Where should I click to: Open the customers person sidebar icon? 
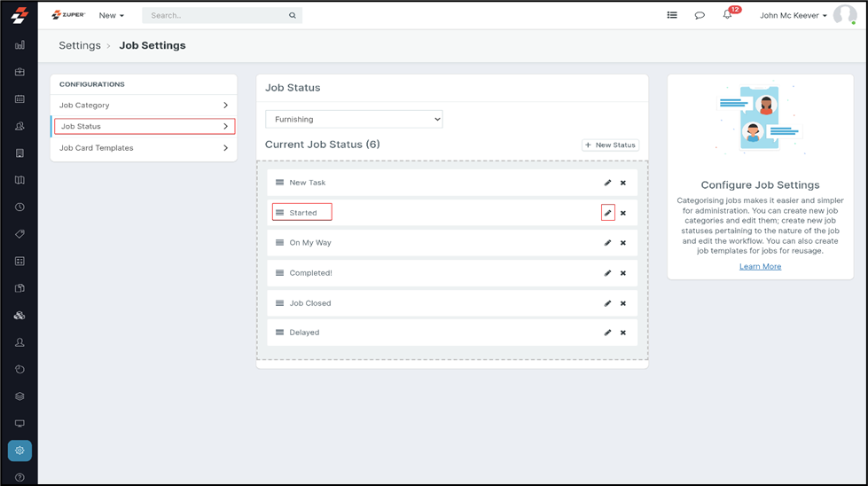[x=20, y=342]
